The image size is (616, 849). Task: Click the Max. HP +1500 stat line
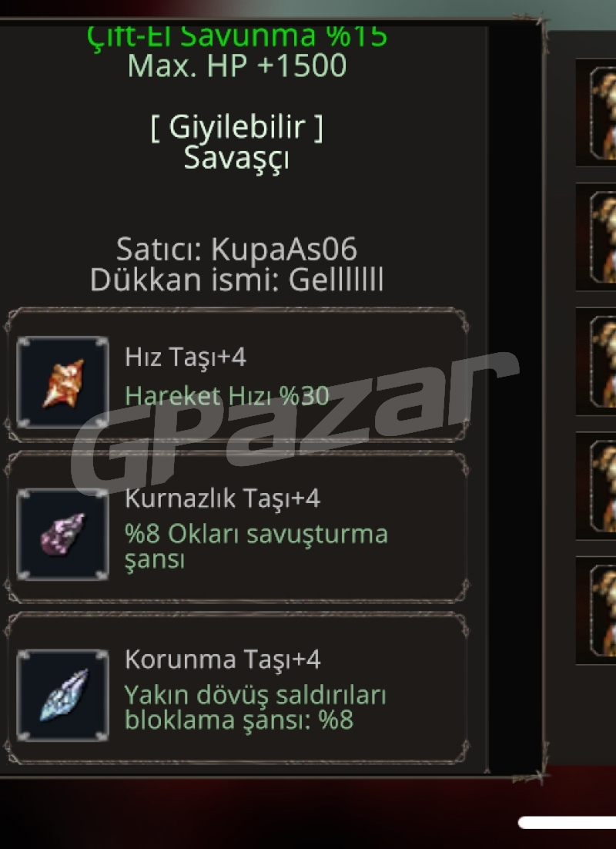click(x=237, y=66)
